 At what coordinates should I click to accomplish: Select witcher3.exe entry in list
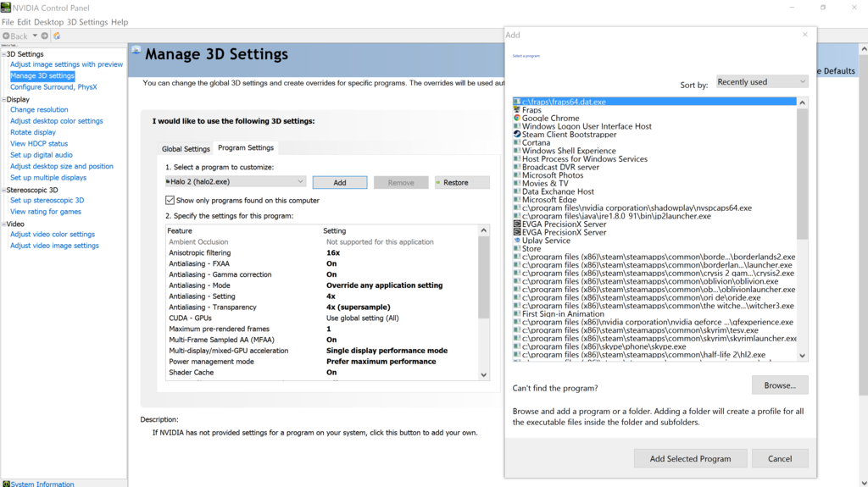coord(655,306)
